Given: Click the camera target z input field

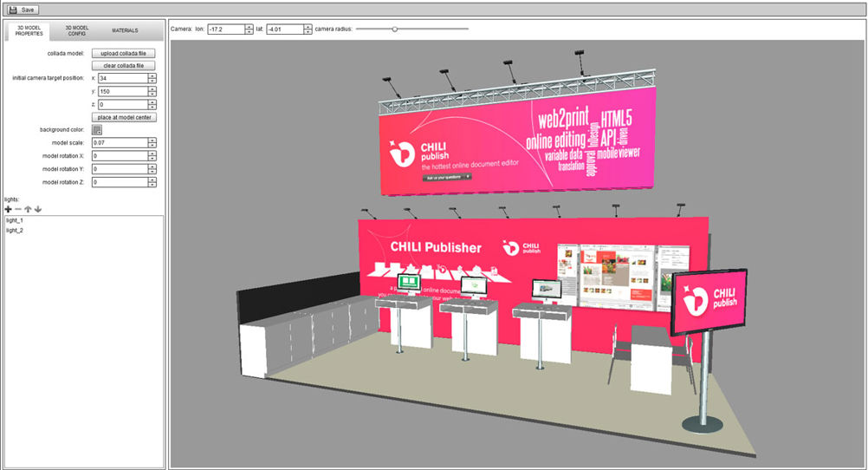Looking at the screenshot, I should (123, 105).
